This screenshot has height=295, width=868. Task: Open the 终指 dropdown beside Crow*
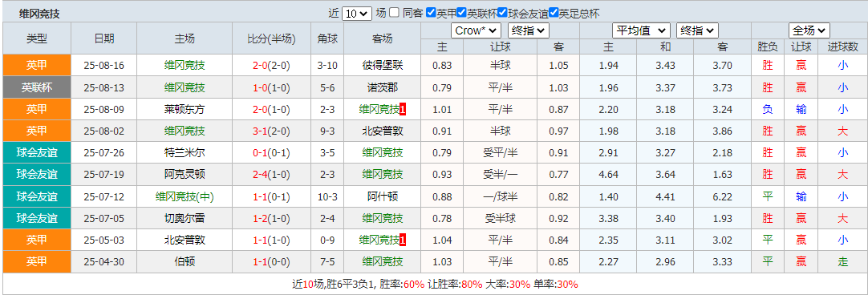[528, 30]
